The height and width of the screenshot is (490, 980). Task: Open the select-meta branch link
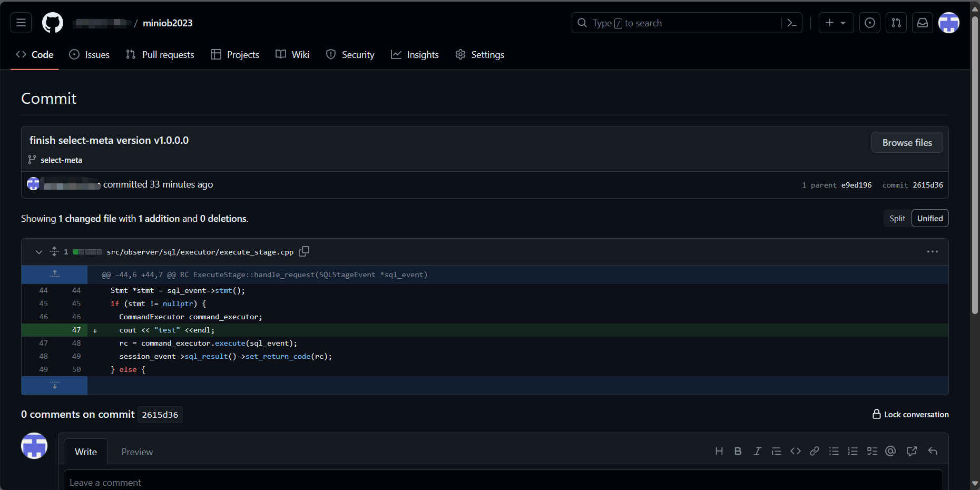pyautogui.click(x=61, y=160)
